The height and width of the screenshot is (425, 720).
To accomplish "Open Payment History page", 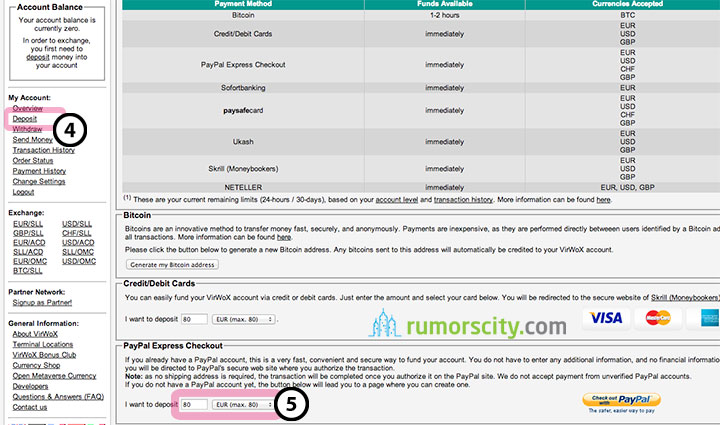I will (39, 171).
